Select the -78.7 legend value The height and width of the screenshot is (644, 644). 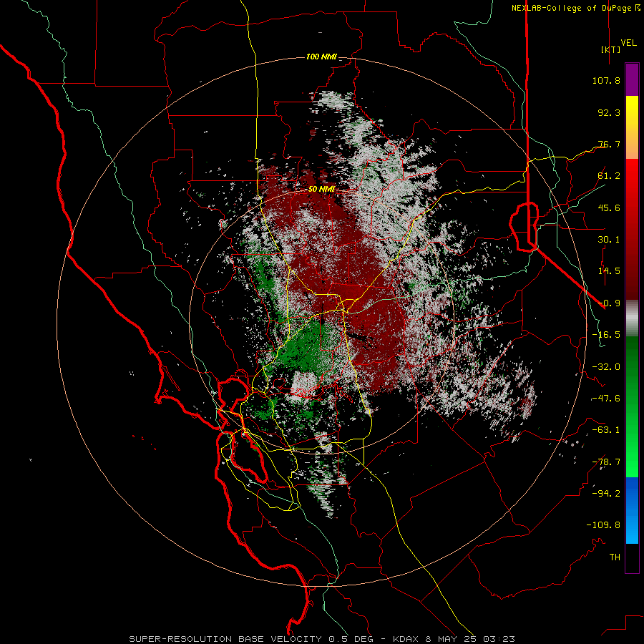[x=606, y=462]
